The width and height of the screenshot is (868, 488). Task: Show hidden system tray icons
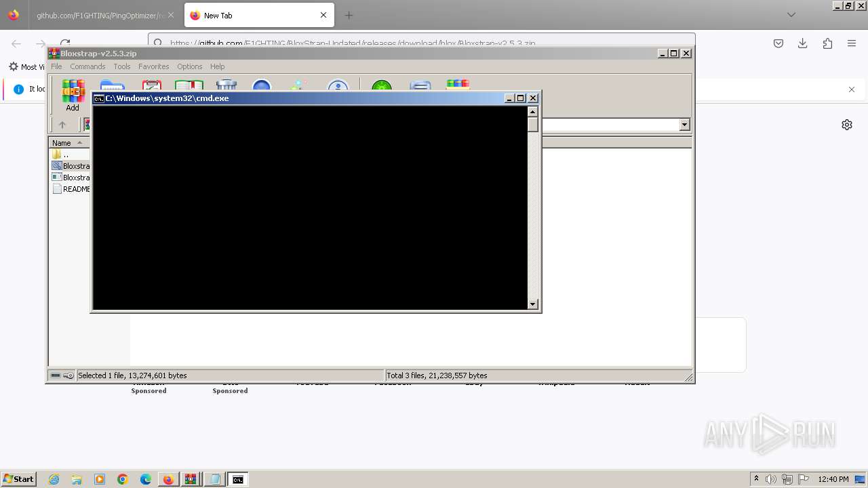coord(756,479)
